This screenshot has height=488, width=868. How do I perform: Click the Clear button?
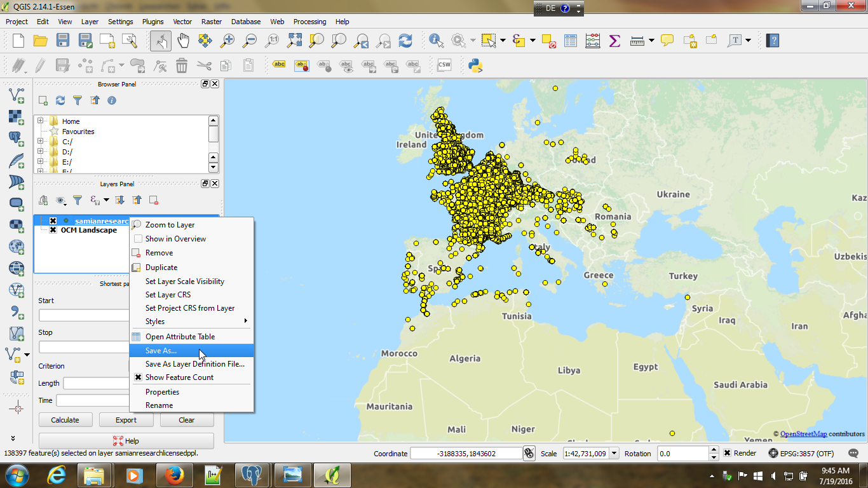[187, 420]
